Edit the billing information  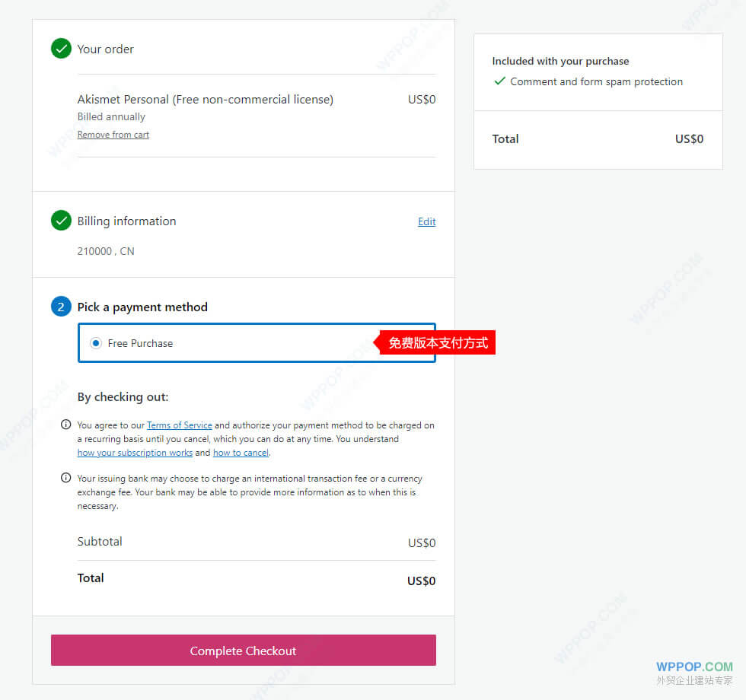click(427, 221)
